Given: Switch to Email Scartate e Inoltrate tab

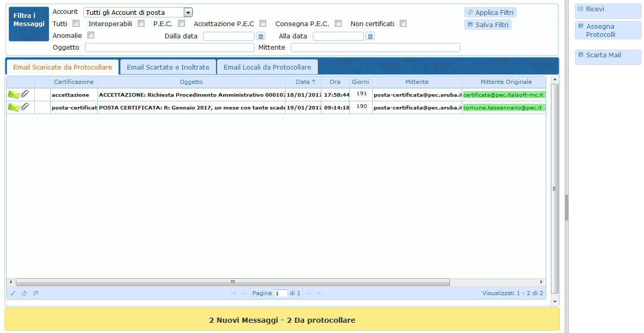Looking at the screenshot, I should (x=168, y=68).
